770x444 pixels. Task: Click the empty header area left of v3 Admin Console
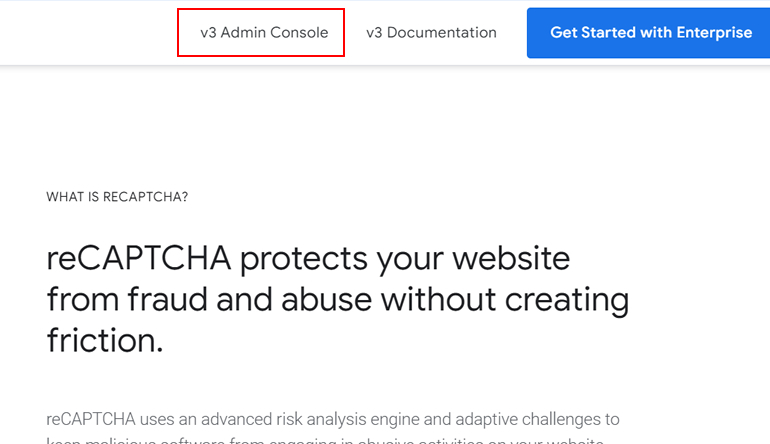[x=90, y=33]
